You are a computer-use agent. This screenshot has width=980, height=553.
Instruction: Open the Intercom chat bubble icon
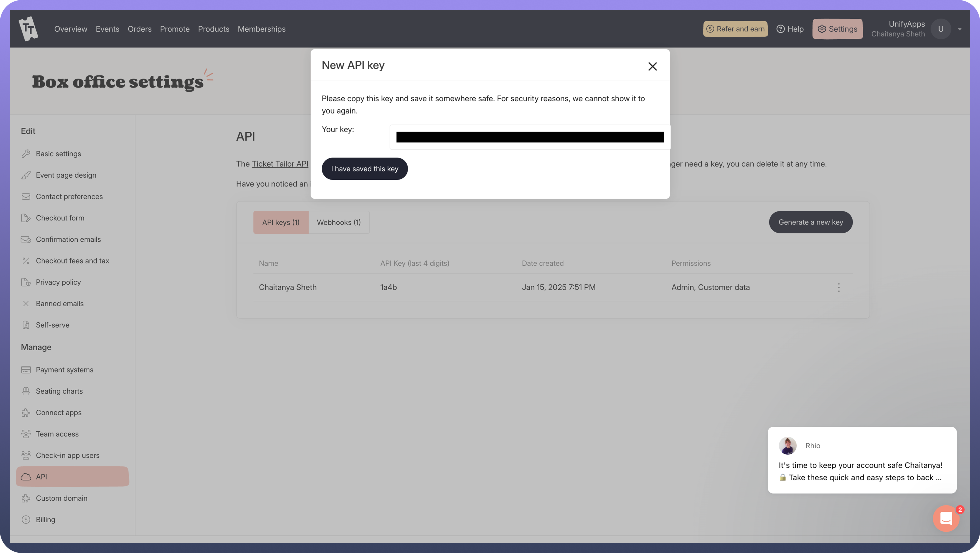(946, 518)
